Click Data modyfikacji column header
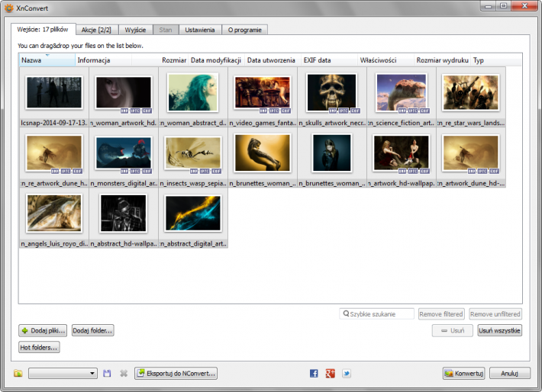 216,60
